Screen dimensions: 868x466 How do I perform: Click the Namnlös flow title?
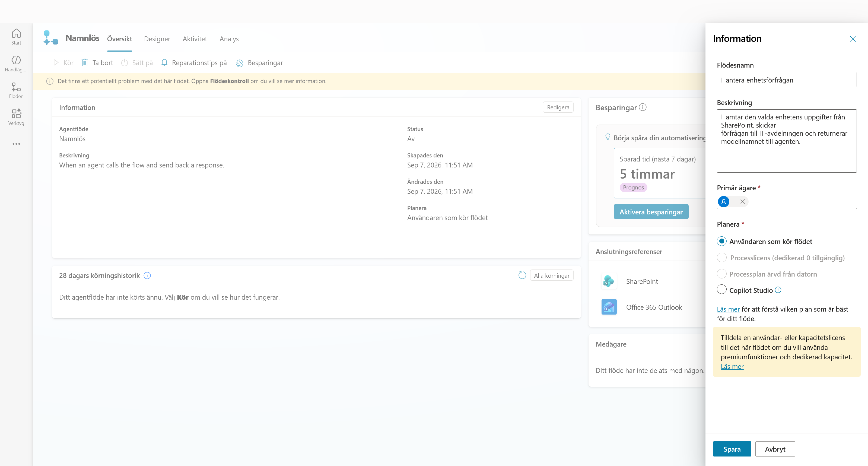coord(82,38)
